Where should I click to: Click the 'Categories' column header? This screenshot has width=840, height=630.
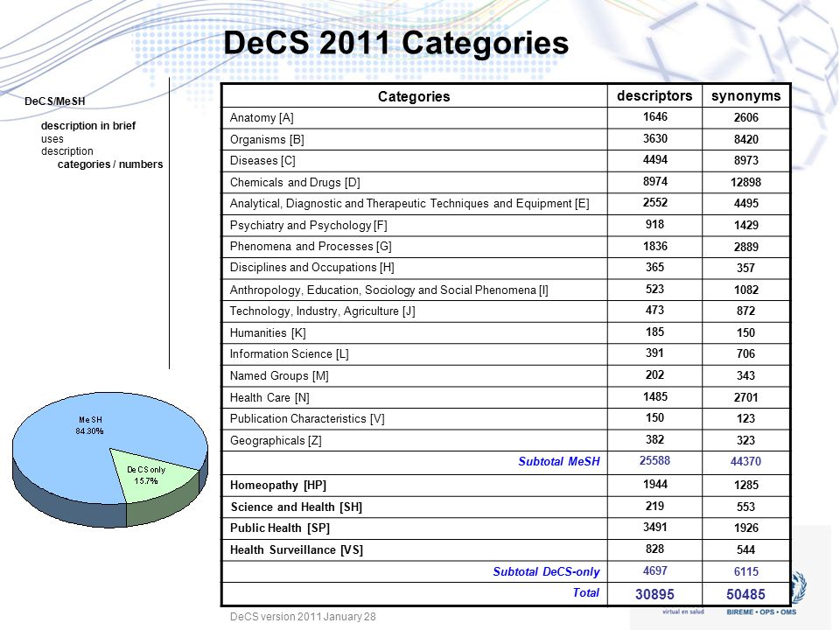(414, 96)
